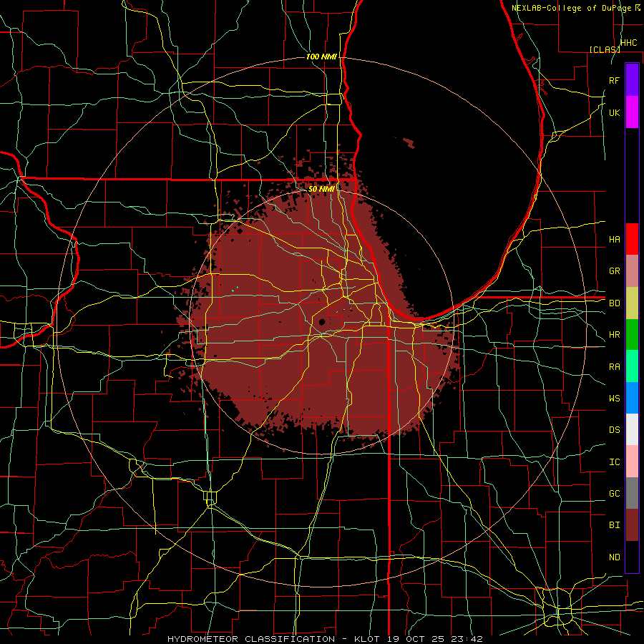Select the DS legend label
This screenshot has width=644, height=644.
pos(615,430)
